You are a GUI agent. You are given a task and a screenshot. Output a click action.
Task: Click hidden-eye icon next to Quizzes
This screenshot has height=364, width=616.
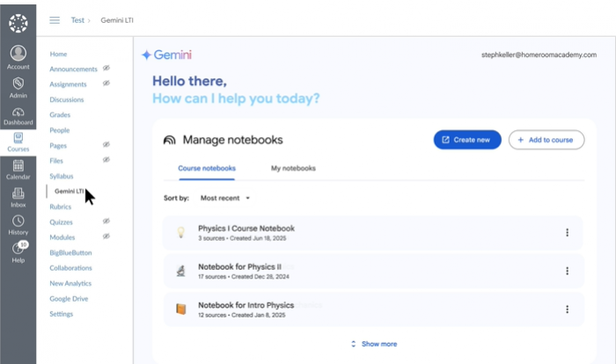[x=106, y=221]
